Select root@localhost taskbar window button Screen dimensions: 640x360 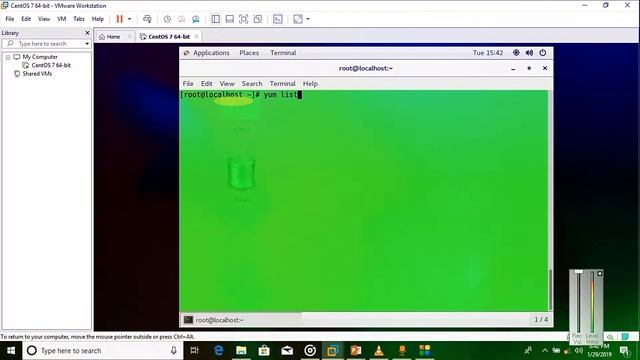241,320
